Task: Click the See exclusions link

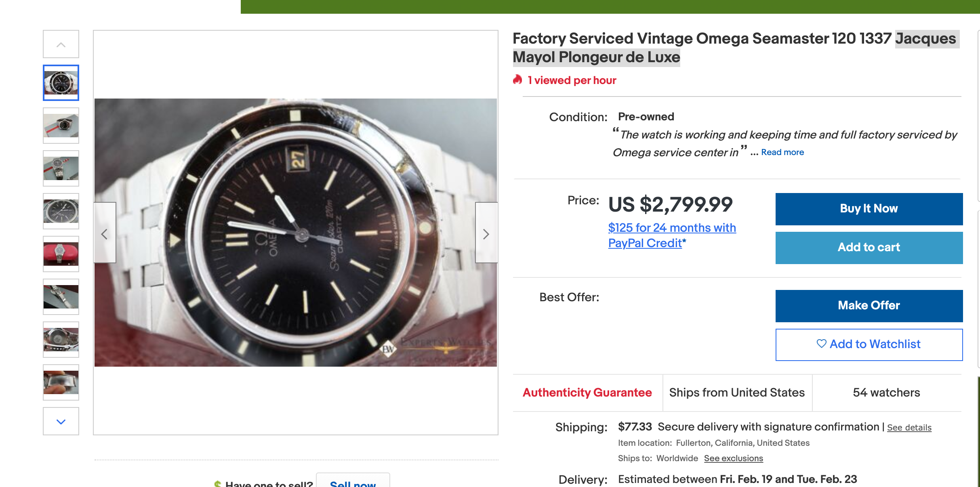Action: coord(733,458)
